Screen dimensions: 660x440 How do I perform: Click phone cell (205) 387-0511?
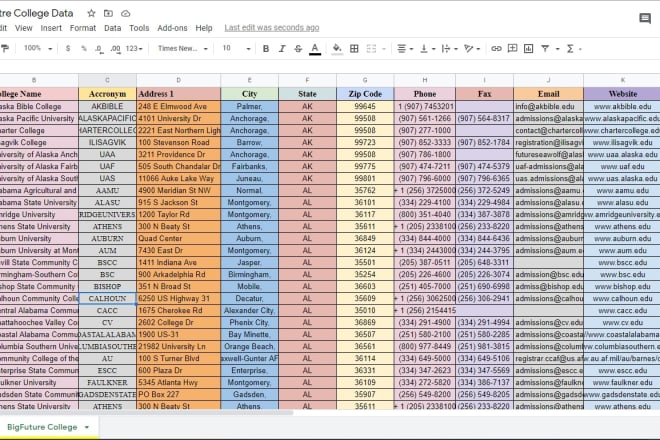point(425,263)
